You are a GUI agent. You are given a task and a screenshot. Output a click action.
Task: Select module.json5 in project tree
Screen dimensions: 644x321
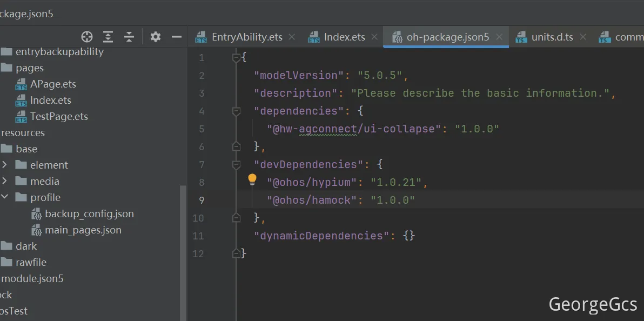click(x=33, y=279)
